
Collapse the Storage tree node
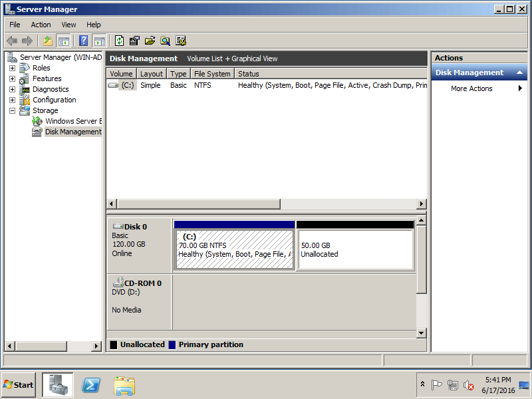point(12,110)
